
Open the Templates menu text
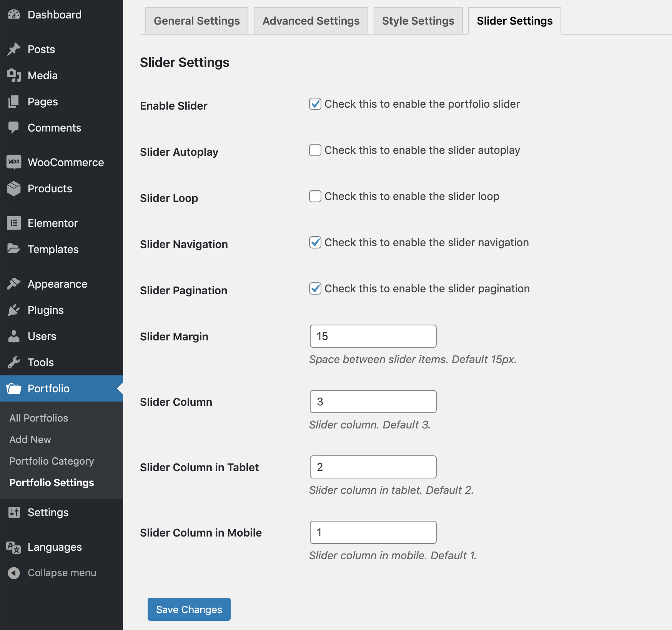(x=53, y=249)
